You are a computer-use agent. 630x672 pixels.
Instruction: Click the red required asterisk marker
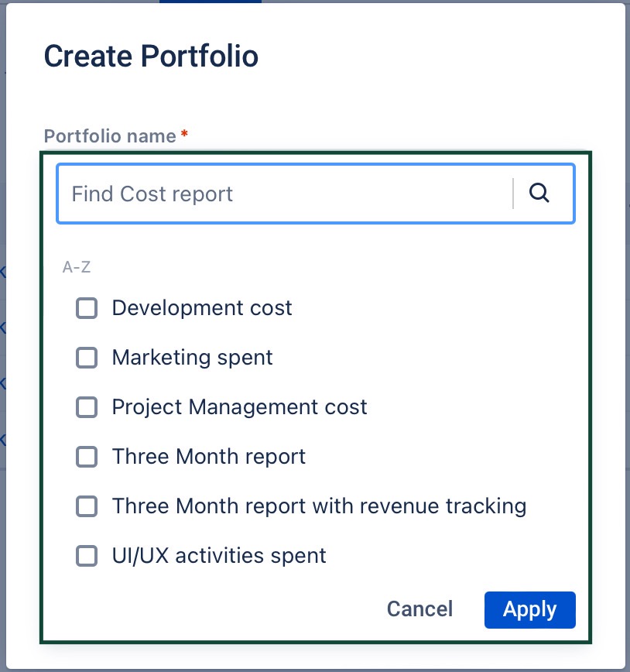[184, 135]
